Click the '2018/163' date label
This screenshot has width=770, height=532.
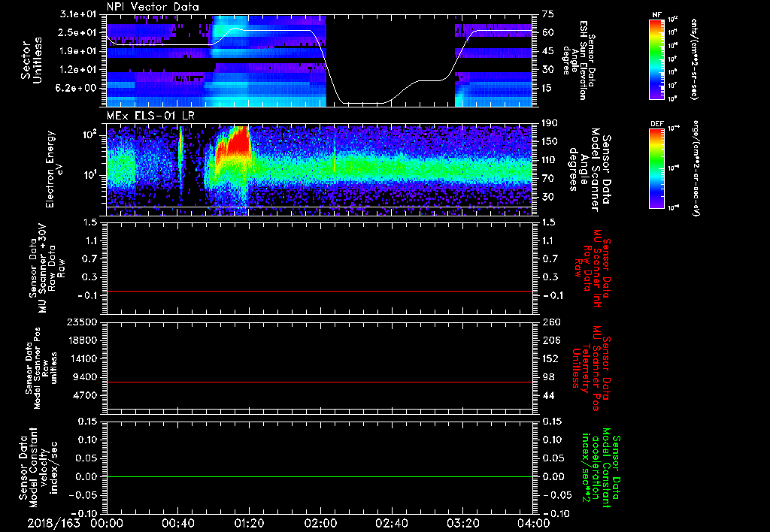point(53,523)
